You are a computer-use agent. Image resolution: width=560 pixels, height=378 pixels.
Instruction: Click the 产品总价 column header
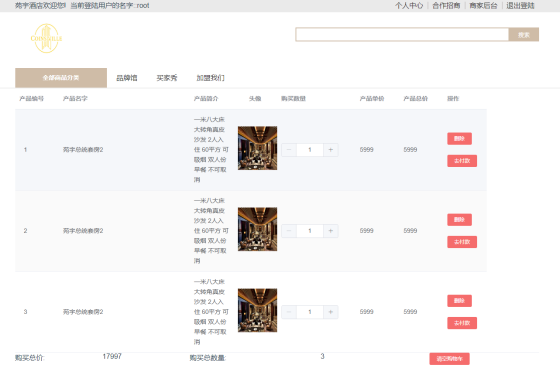[415, 99]
